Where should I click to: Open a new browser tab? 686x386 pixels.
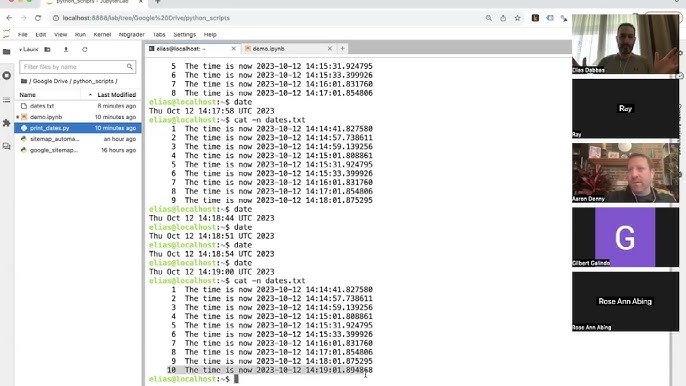pos(158,2)
